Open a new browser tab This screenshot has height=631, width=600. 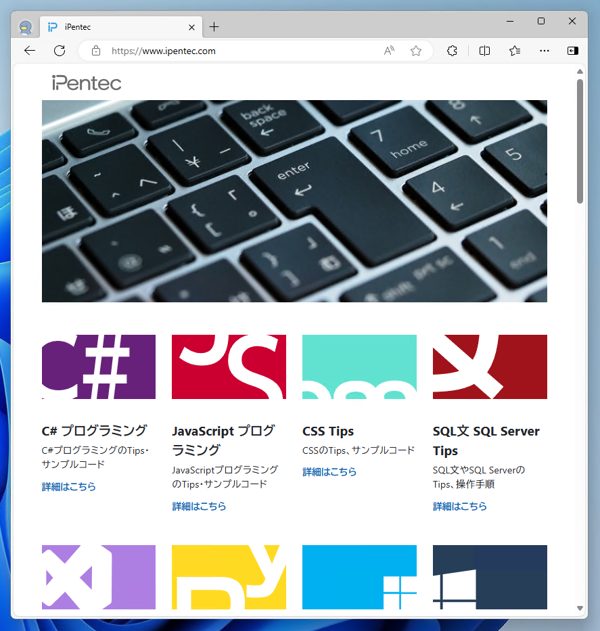[214, 27]
